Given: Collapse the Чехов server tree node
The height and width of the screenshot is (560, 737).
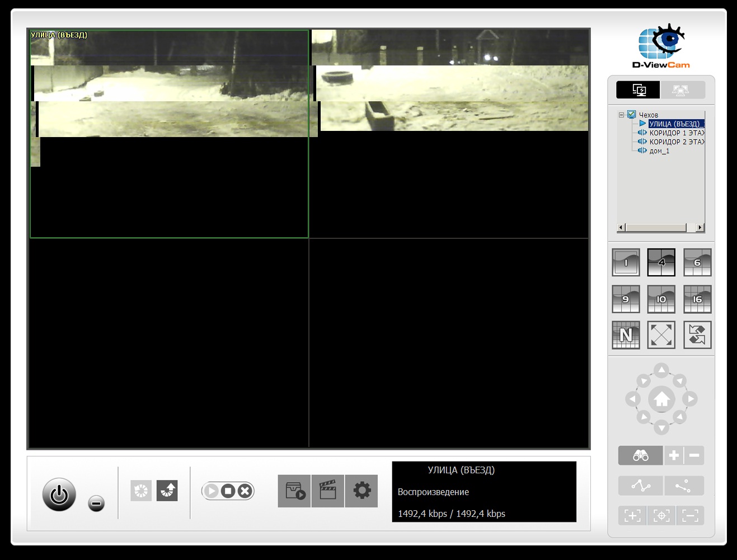Looking at the screenshot, I should [621, 115].
